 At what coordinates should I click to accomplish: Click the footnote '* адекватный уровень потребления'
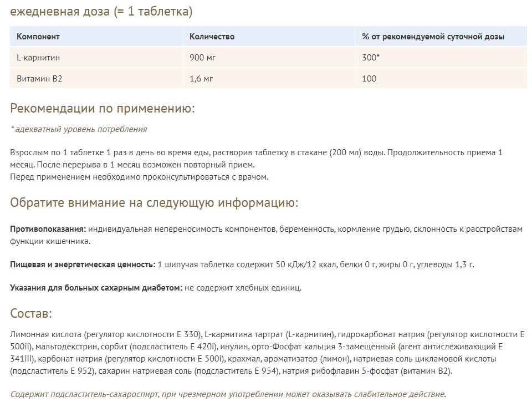[x=79, y=129]
